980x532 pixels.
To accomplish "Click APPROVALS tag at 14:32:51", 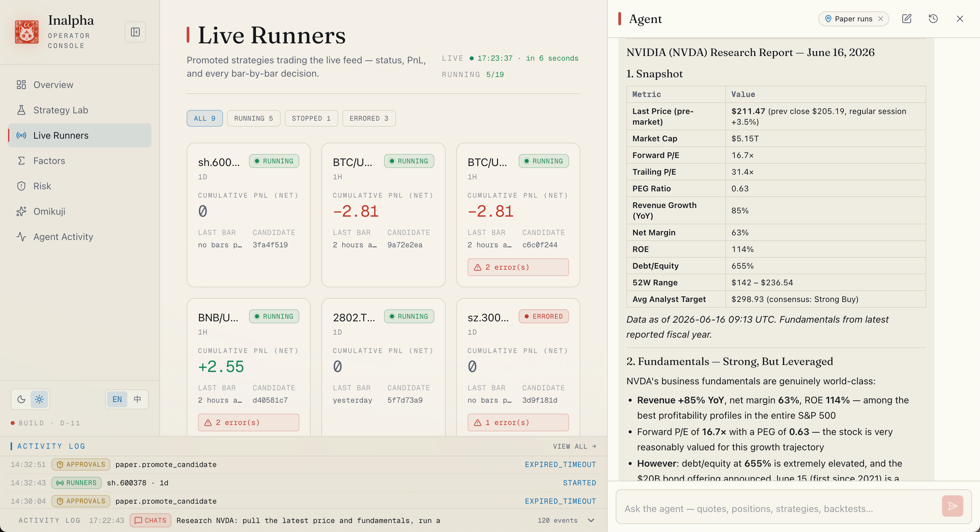I will click(x=81, y=464).
